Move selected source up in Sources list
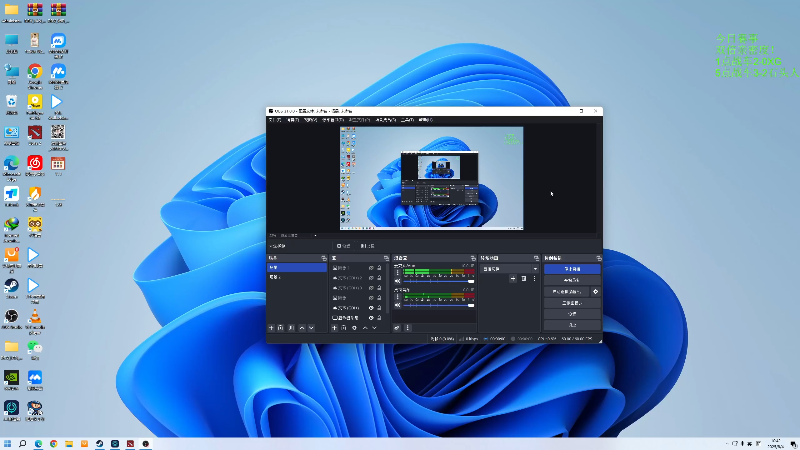This screenshot has width=800, height=450. coord(365,328)
